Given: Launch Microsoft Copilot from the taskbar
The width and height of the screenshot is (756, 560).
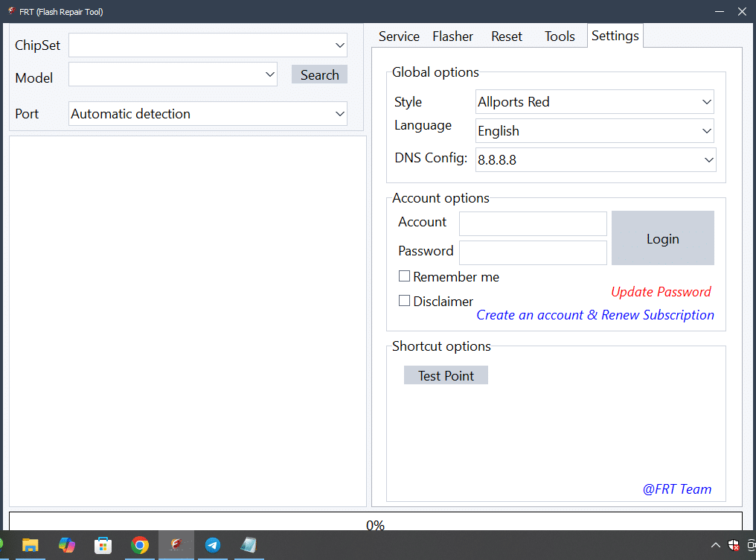Looking at the screenshot, I should click(x=67, y=545).
